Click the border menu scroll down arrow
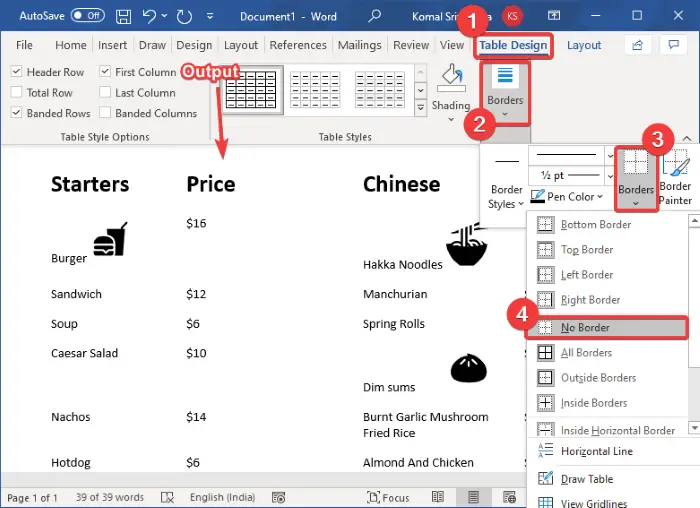 pyautogui.click(x=694, y=428)
